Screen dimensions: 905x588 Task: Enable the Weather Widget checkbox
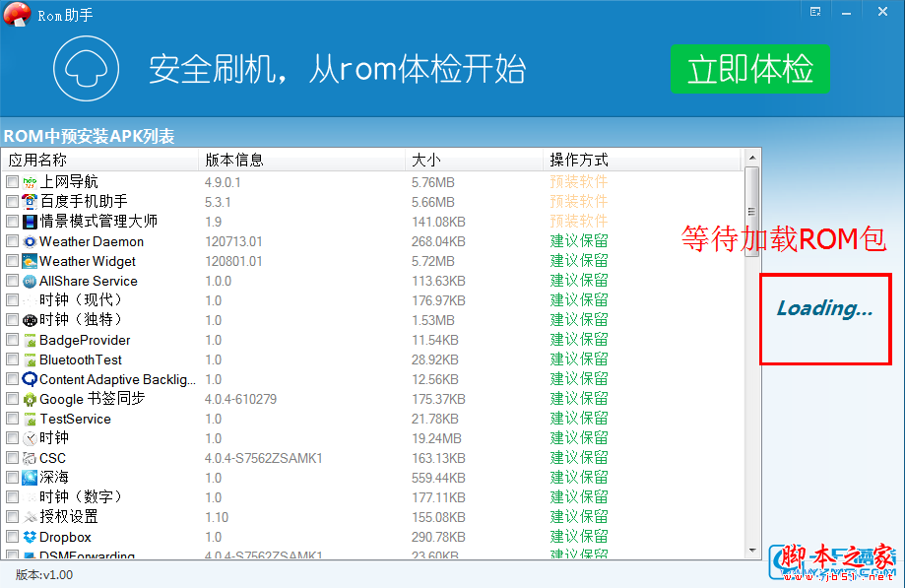point(12,261)
